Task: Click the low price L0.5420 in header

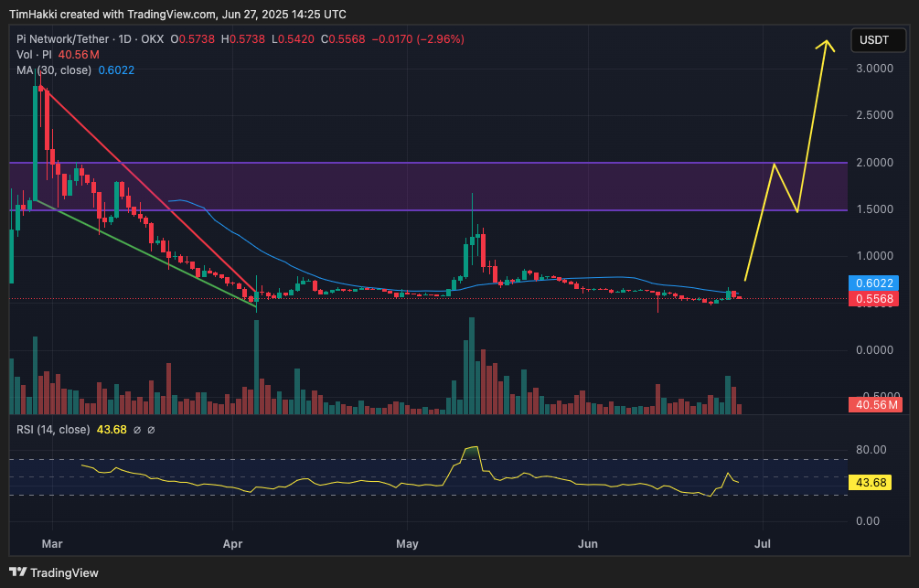Action: click(x=293, y=39)
